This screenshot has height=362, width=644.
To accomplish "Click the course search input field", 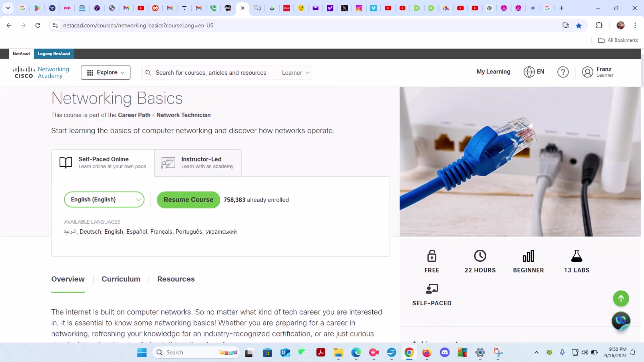I will 211,73.
